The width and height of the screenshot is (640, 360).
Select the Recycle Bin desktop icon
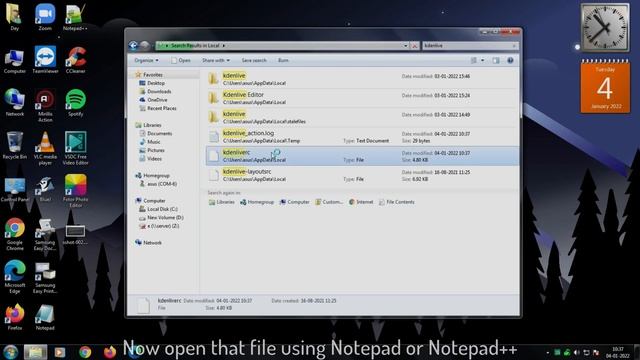click(x=15, y=146)
